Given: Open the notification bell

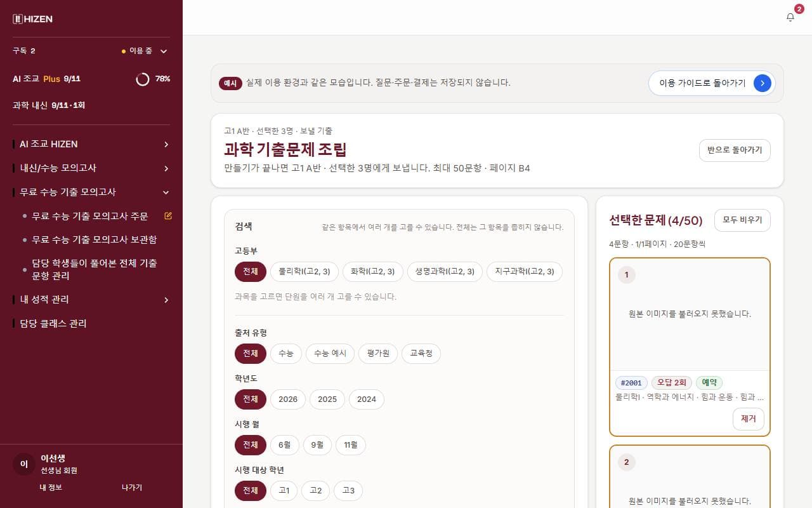Looking at the screenshot, I should (790, 17).
